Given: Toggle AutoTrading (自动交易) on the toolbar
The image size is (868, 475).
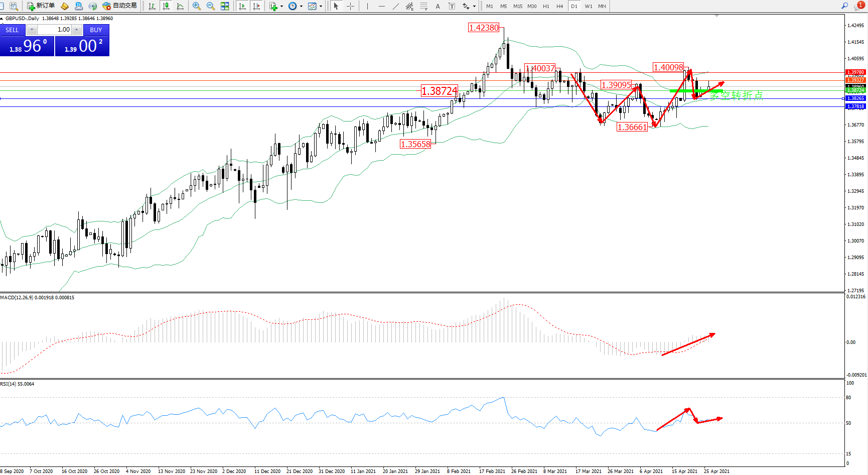Looking at the screenshot, I should click(x=119, y=6).
